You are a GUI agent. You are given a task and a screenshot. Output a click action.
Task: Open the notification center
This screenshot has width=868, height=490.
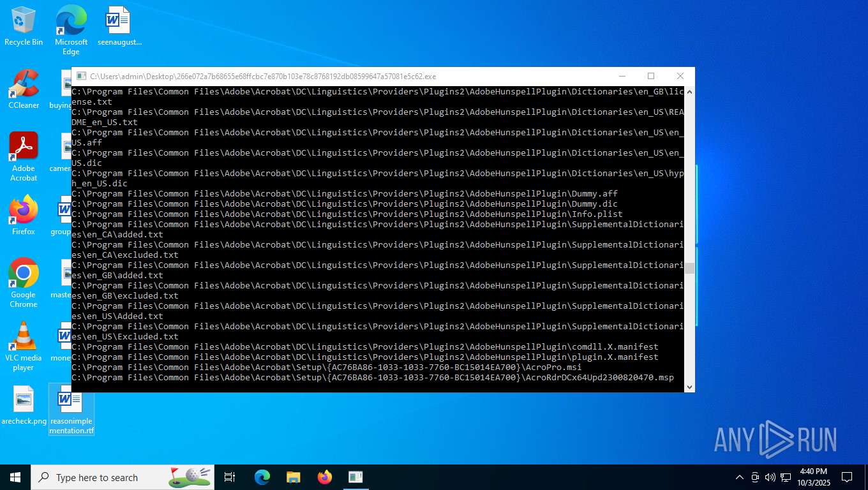[x=847, y=477]
